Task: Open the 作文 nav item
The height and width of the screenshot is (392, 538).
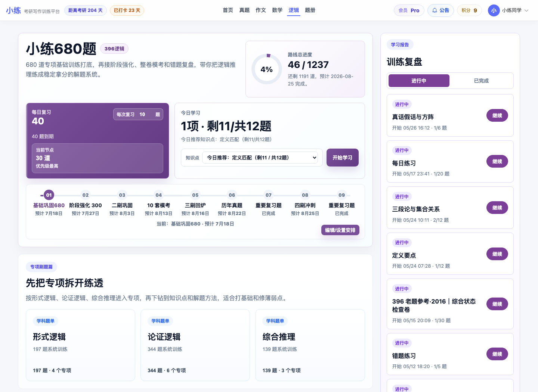Action: coord(261,10)
